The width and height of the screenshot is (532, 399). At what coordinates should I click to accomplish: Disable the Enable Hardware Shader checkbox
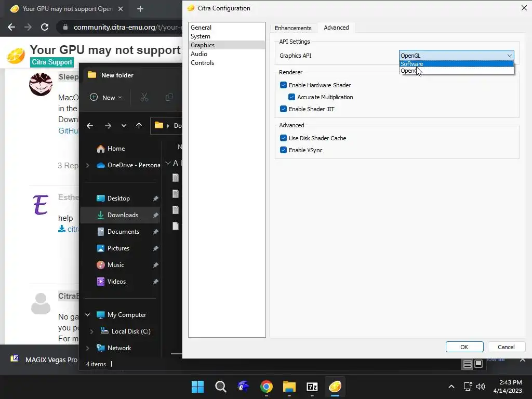click(x=283, y=85)
